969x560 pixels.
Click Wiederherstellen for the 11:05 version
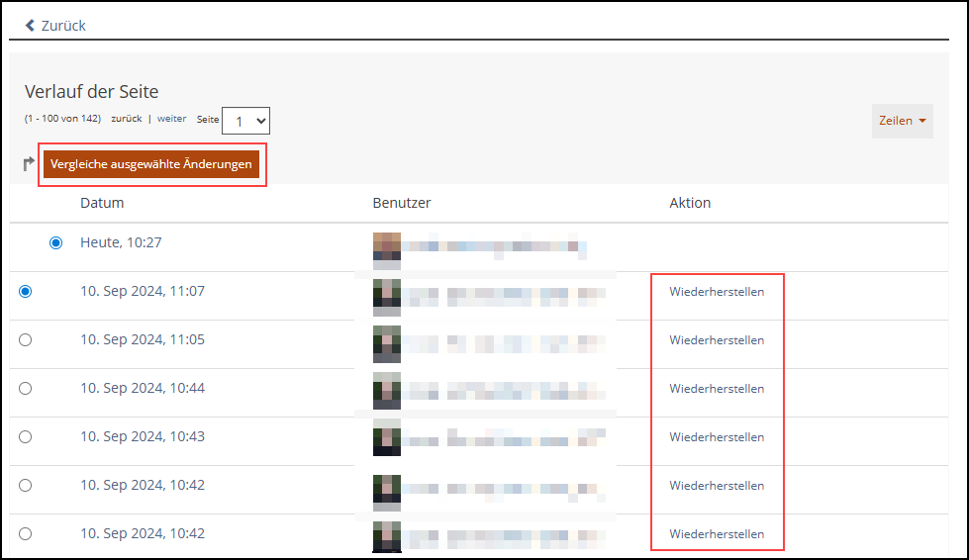click(x=717, y=340)
